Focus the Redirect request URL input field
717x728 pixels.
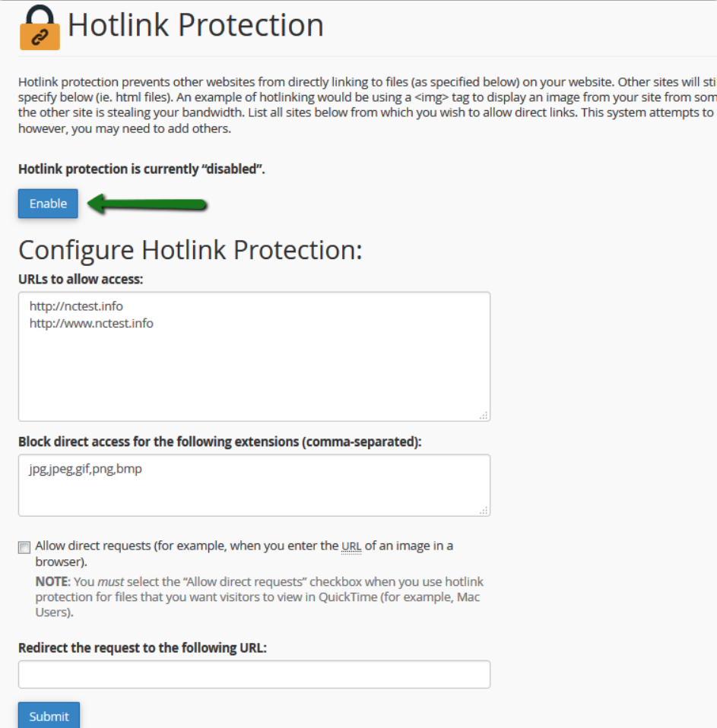[x=254, y=674]
